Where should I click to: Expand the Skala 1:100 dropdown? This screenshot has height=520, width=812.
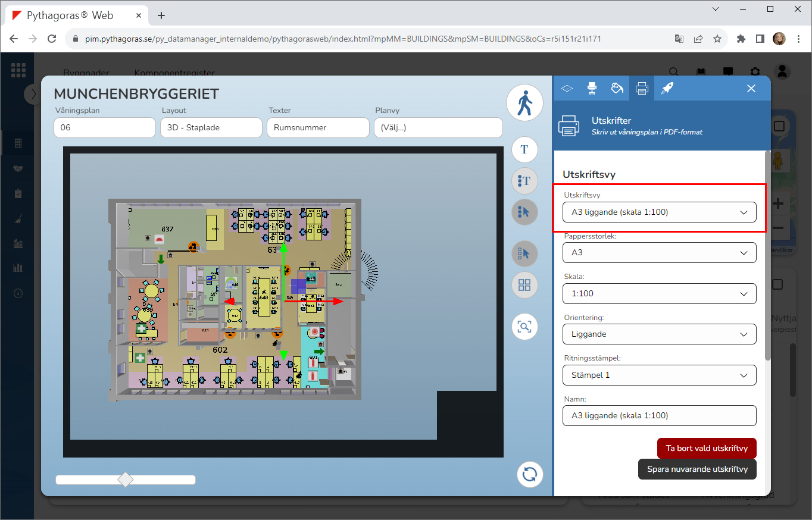tap(659, 293)
